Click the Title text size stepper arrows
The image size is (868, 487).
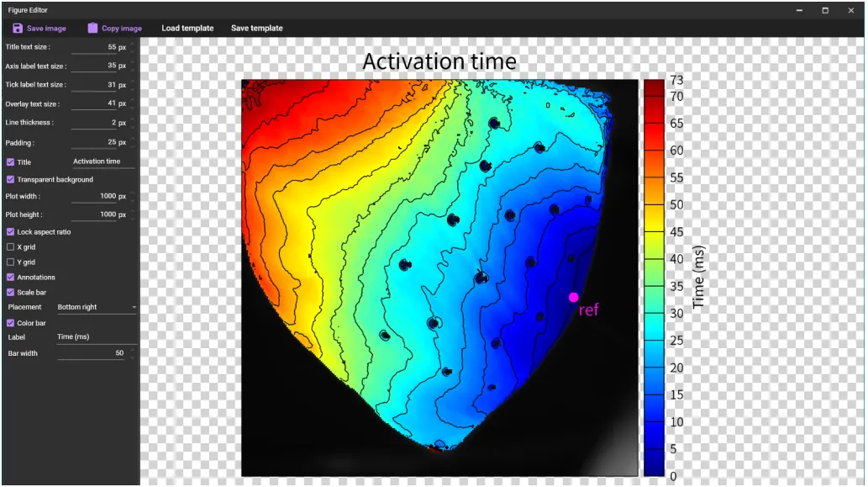[132, 47]
